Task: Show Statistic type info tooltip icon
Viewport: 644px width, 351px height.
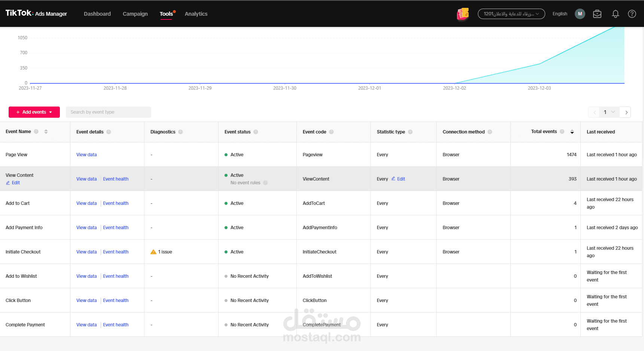Action: 410,132
